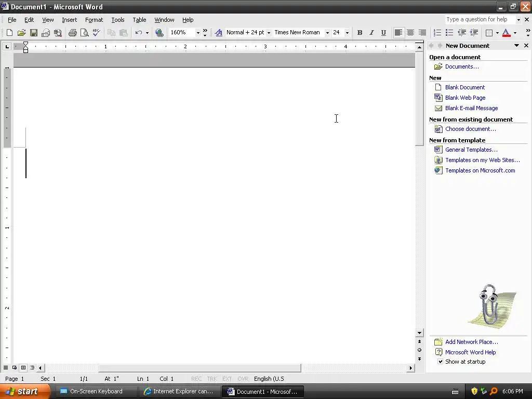Switch to Internet Explorer taskbar button

pyautogui.click(x=179, y=391)
